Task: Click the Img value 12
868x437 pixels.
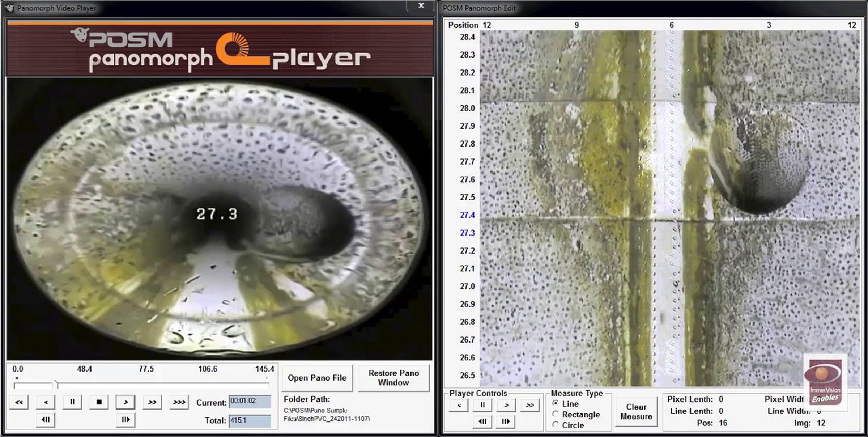Action: click(821, 423)
